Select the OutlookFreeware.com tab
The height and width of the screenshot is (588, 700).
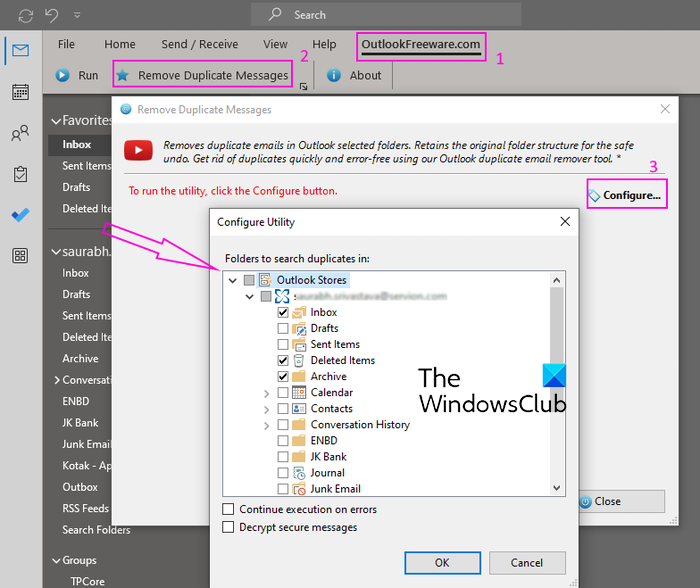click(x=421, y=45)
